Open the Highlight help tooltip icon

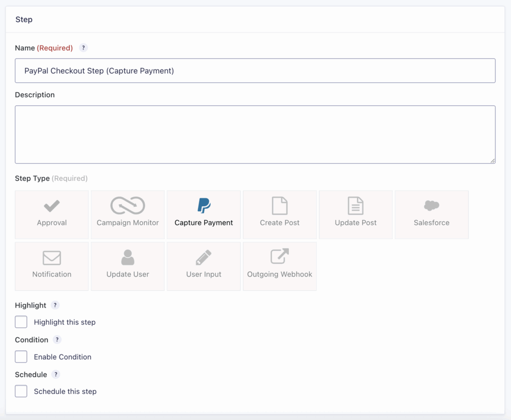coord(55,305)
